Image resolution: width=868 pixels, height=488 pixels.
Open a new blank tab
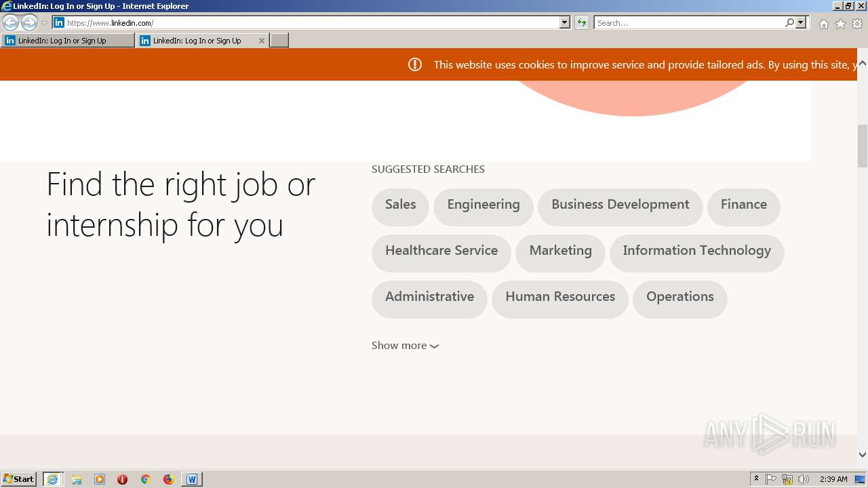pyautogui.click(x=279, y=41)
